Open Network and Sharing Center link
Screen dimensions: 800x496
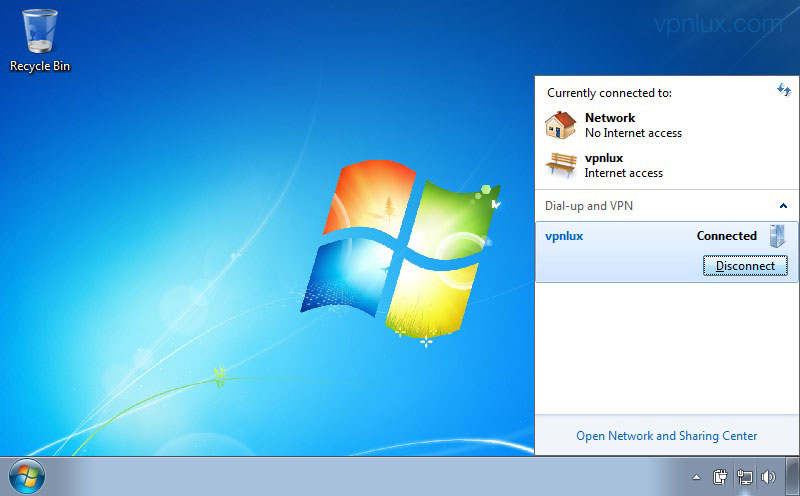tap(666, 436)
